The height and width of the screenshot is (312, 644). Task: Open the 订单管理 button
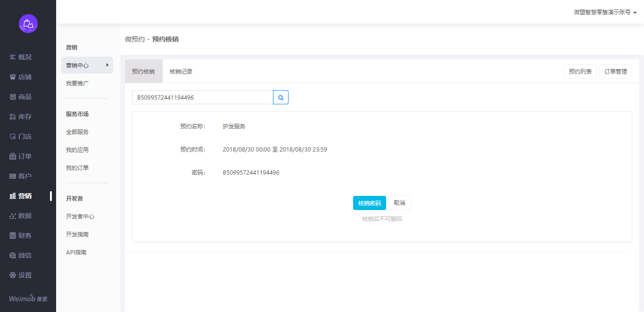tap(616, 71)
